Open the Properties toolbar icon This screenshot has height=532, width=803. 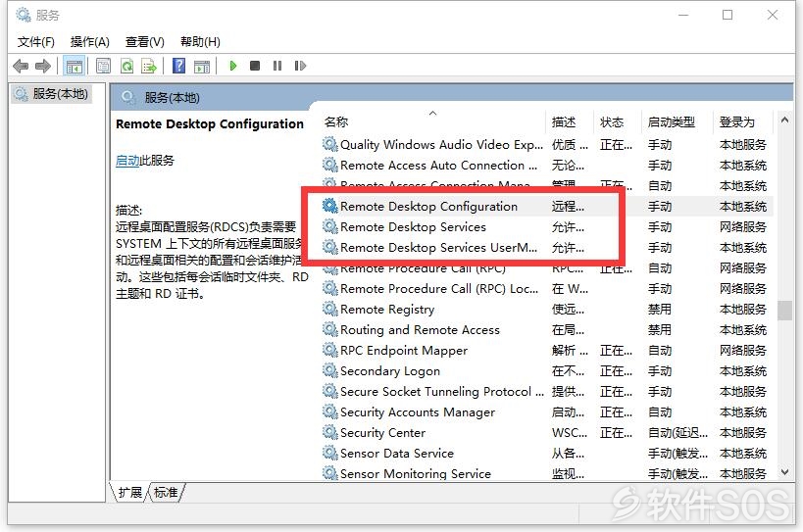(x=104, y=66)
